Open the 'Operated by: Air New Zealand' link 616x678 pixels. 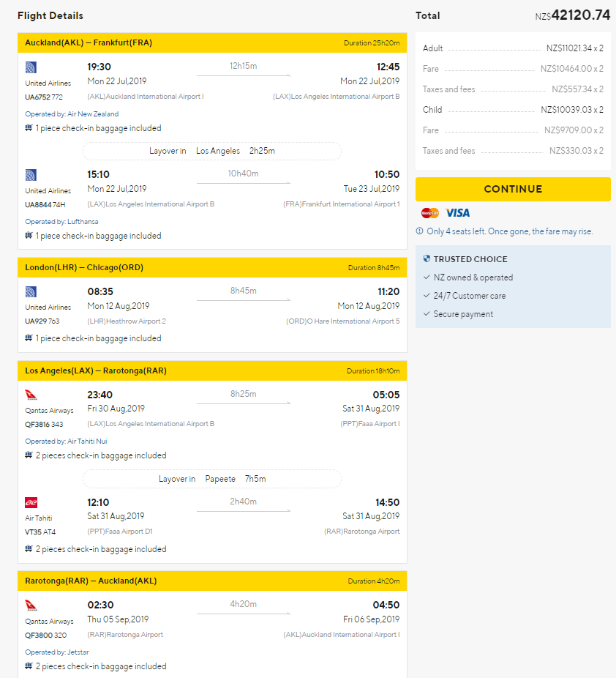(x=72, y=114)
